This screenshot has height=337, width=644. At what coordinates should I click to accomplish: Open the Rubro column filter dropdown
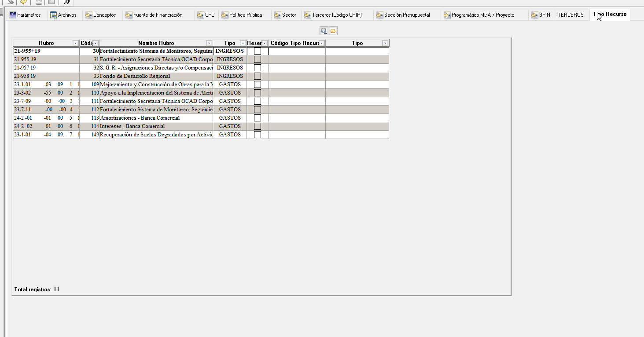[76, 43]
